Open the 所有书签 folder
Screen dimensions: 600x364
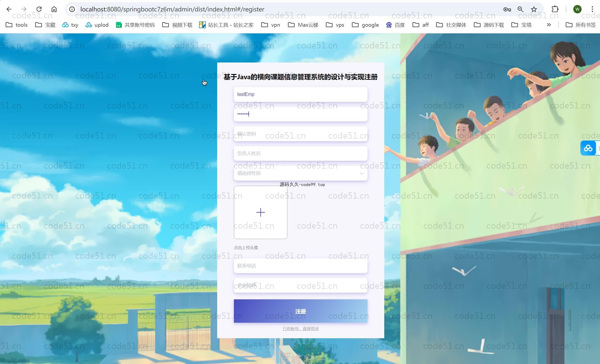click(x=581, y=25)
